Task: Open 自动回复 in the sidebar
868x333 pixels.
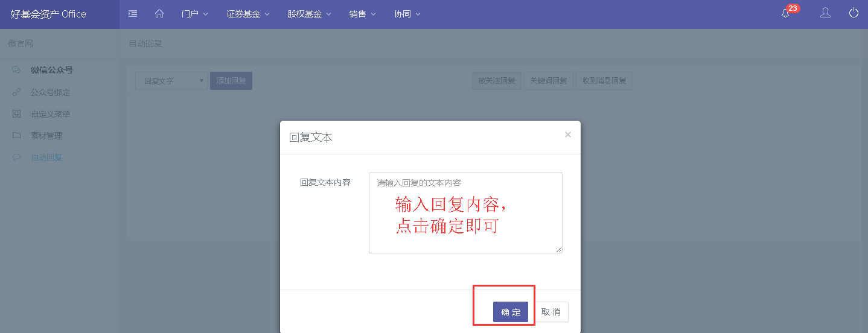Action: 46,157
